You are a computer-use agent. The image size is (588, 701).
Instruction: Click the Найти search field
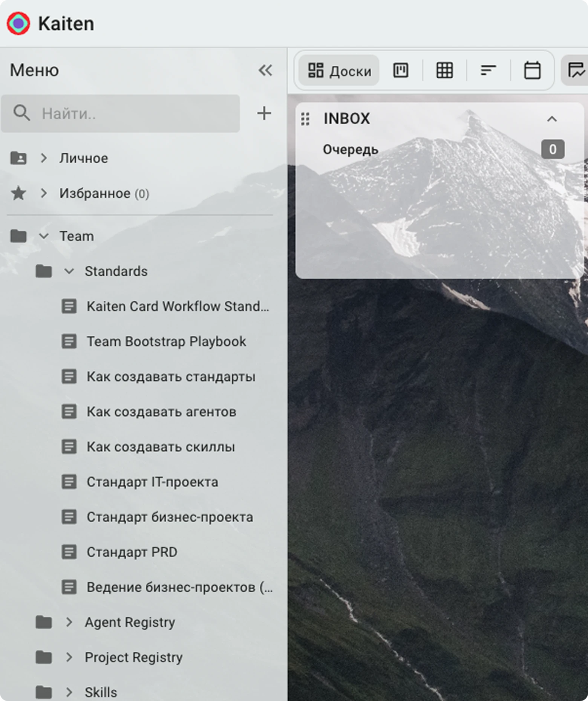click(120, 113)
